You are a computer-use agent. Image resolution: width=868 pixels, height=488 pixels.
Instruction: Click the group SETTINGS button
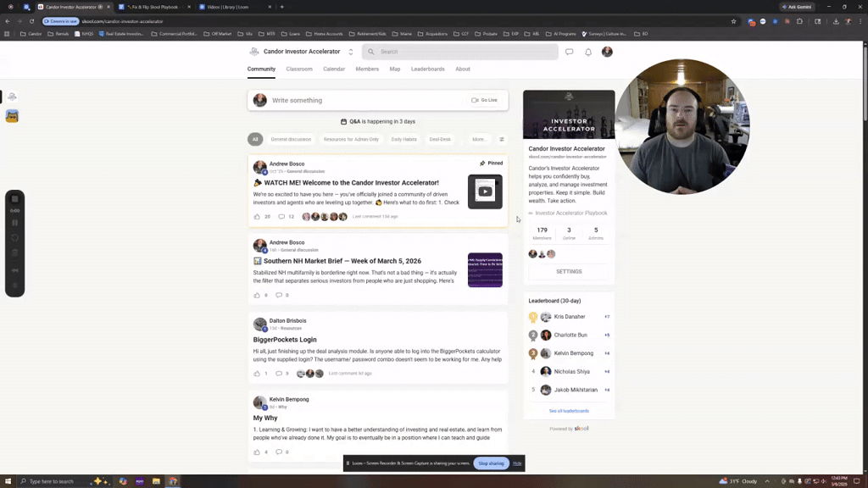point(569,272)
